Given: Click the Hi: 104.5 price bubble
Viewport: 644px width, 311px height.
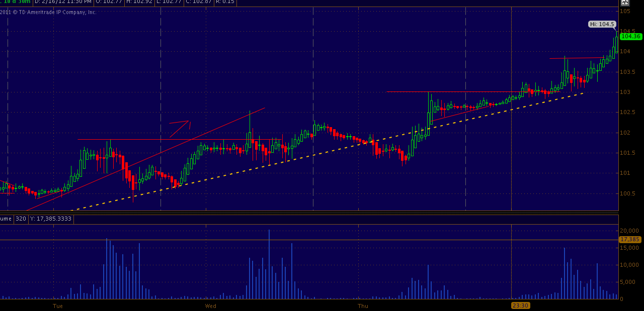Looking at the screenshot, I should pos(602,24).
